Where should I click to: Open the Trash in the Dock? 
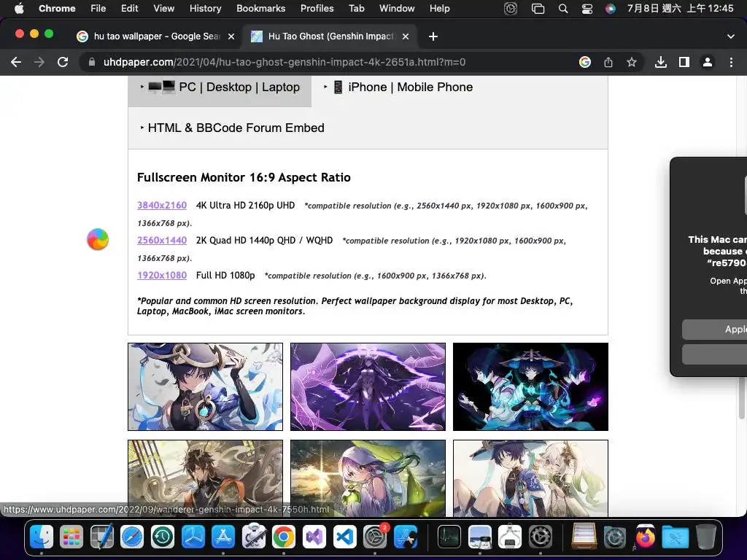[x=705, y=537]
